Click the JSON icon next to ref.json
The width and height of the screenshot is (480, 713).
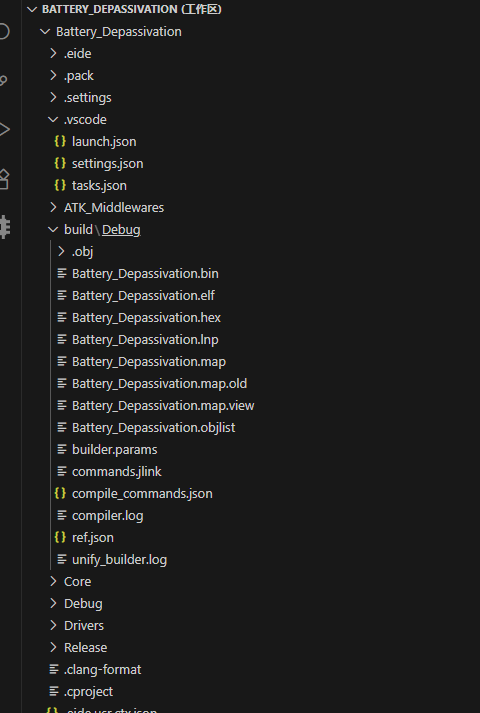click(x=60, y=537)
